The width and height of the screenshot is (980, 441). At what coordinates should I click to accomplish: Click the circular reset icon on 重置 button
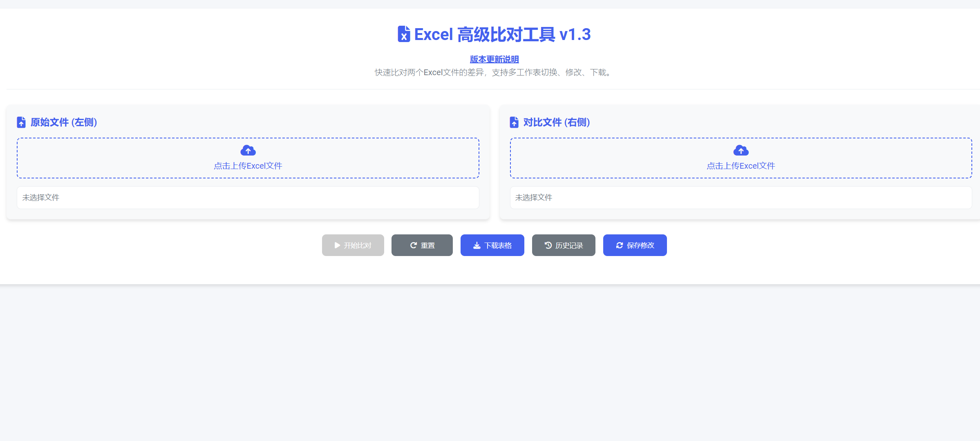point(414,245)
